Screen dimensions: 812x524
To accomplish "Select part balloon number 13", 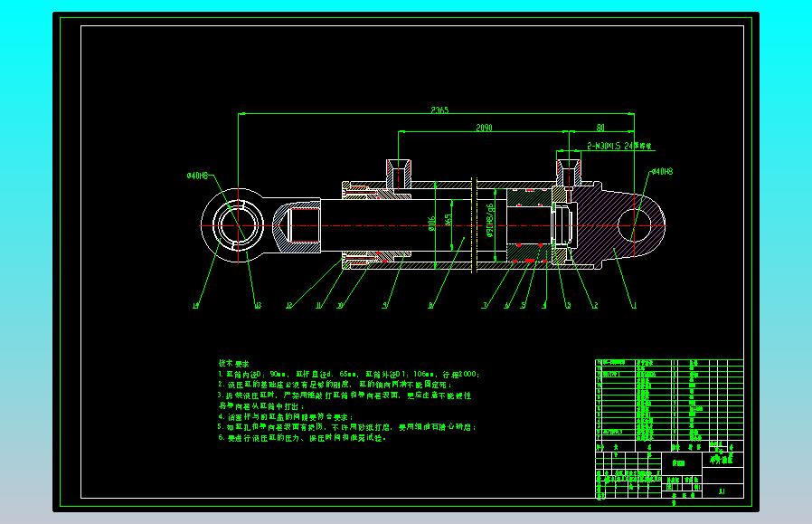I will pyautogui.click(x=258, y=306).
